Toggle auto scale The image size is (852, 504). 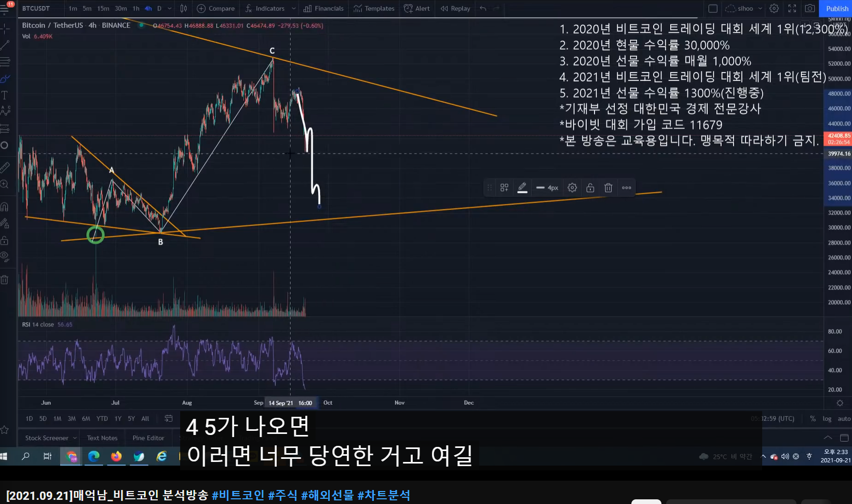[x=844, y=418]
